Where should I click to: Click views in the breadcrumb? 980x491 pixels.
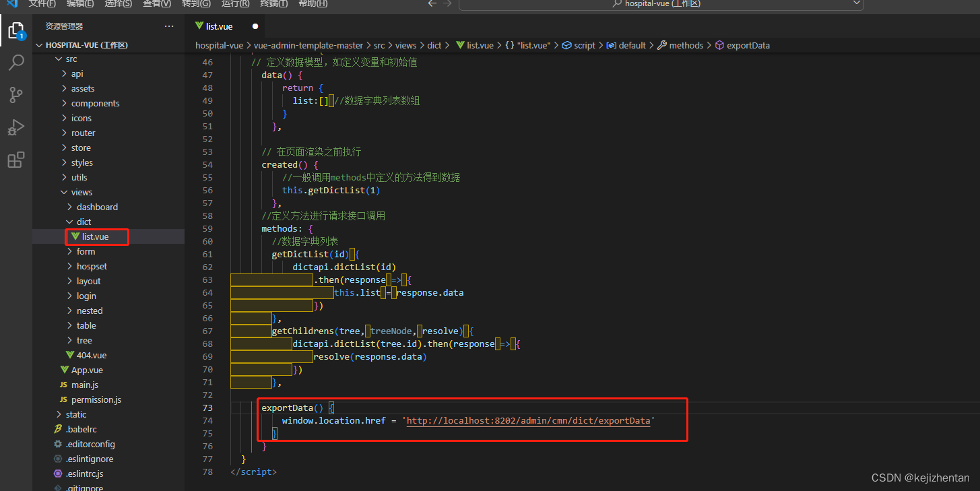pos(406,46)
